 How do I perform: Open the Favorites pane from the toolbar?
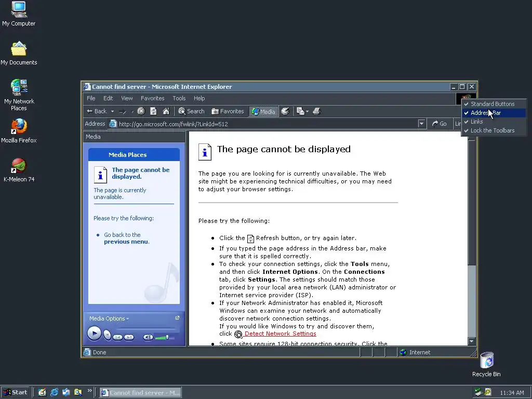click(228, 111)
